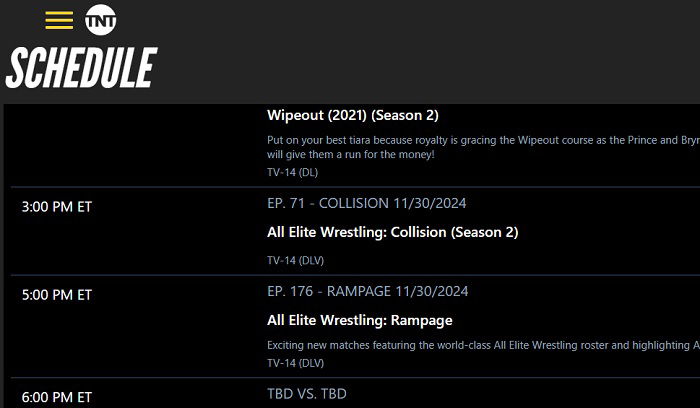
Task: Click TV-14 (DLV) rating under Collision
Action: pyautogui.click(x=295, y=260)
